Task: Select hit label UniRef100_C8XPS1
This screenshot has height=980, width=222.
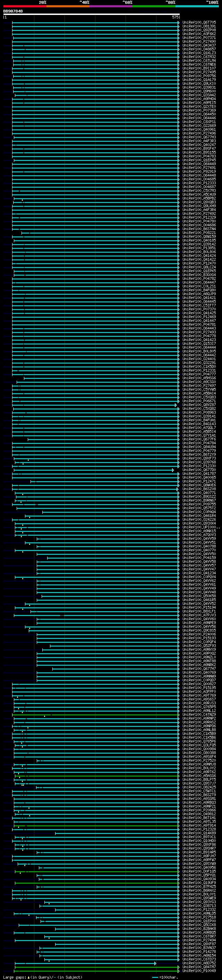Action: coord(199,122)
